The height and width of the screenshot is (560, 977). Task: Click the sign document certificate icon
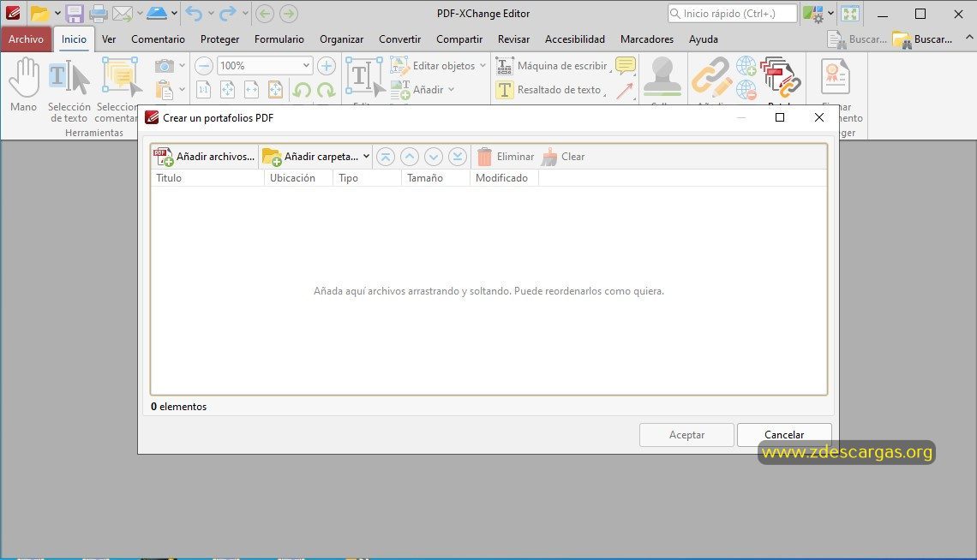coord(836,78)
